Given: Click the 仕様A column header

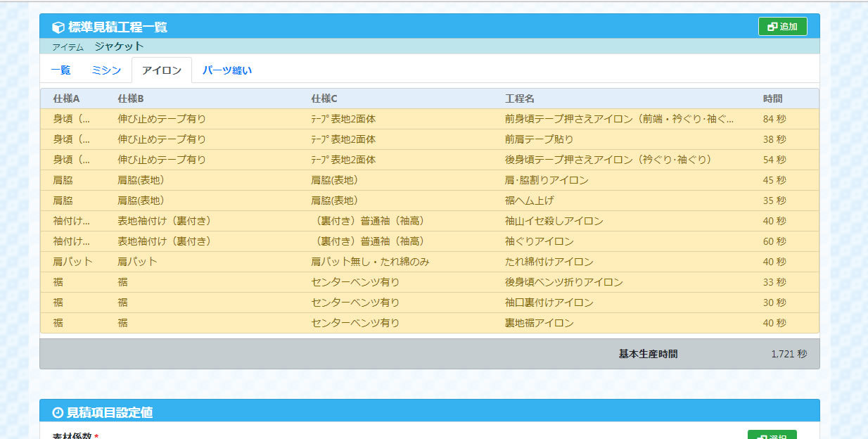Looking at the screenshot, I should coord(66,98).
